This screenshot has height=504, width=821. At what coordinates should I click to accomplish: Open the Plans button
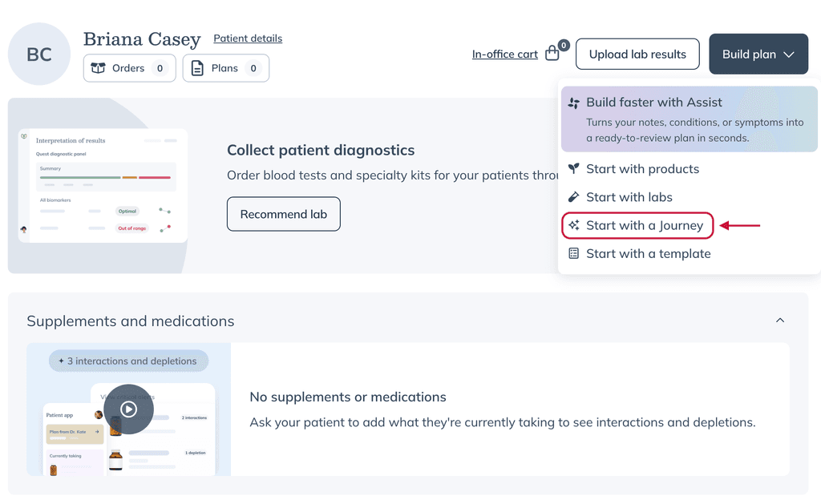click(x=225, y=68)
